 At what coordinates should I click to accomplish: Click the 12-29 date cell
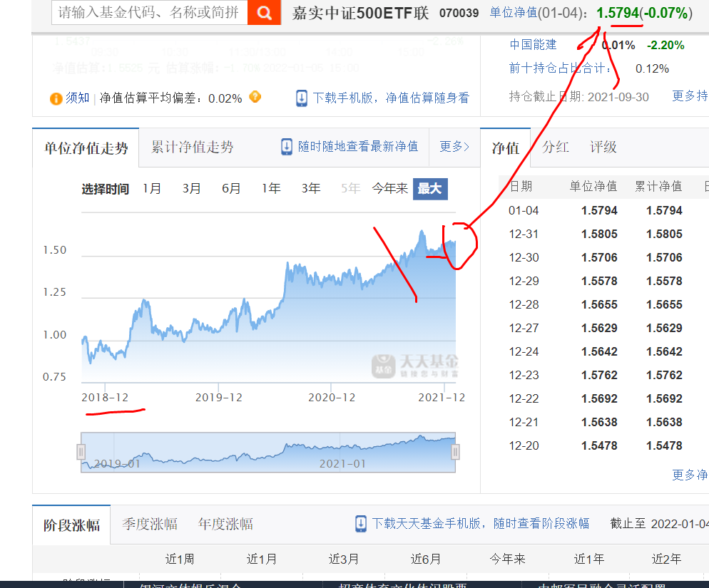pos(524,281)
